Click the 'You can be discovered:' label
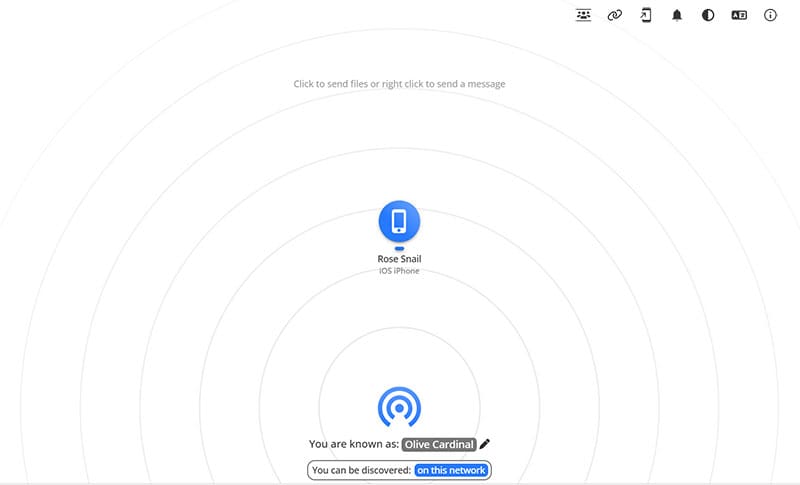Screen dimensions: 800x485 [361, 470]
